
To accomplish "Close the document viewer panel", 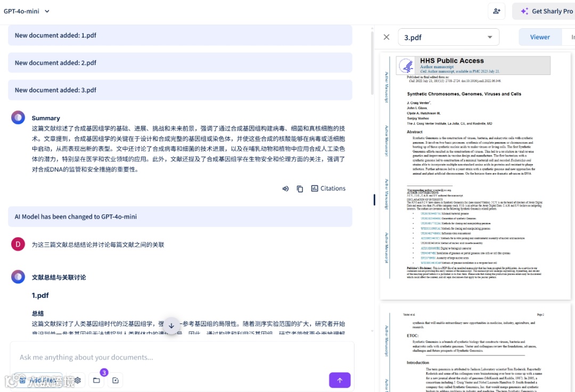I will tap(386, 37).
